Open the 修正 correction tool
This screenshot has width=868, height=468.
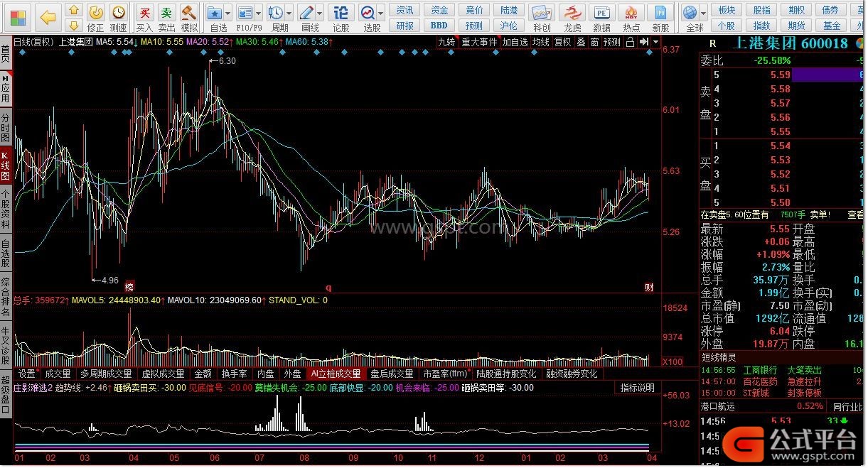click(96, 13)
